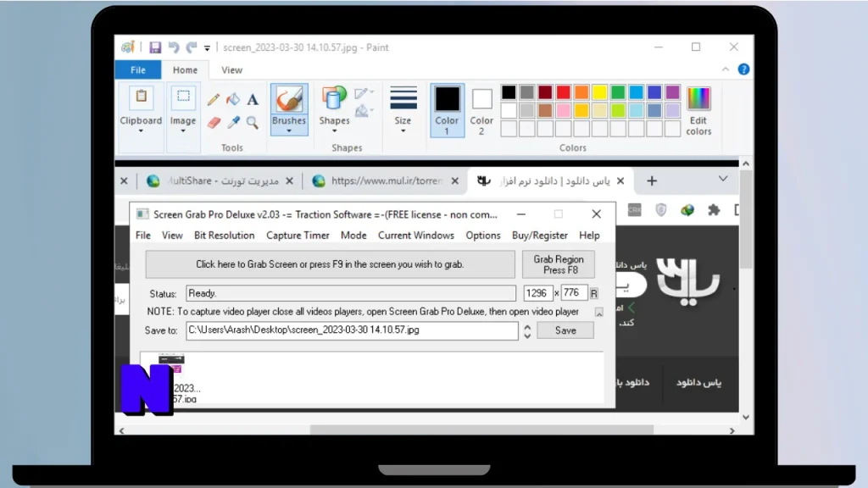Pick the black palette swatch
Viewport: 868px width, 488px height.
pyautogui.click(x=509, y=92)
